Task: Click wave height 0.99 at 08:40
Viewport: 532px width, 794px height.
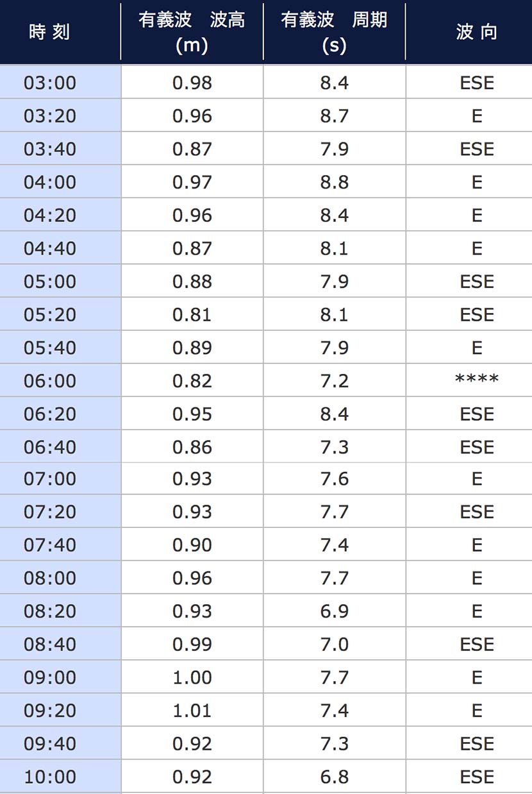Action: coord(192,644)
